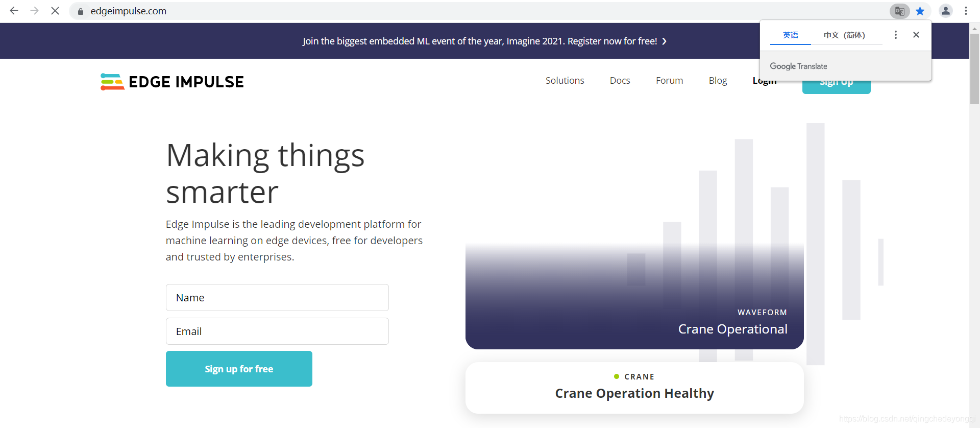This screenshot has width=980, height=428.
Task: Open the Chrome three-dot menu
Action: 966,11
